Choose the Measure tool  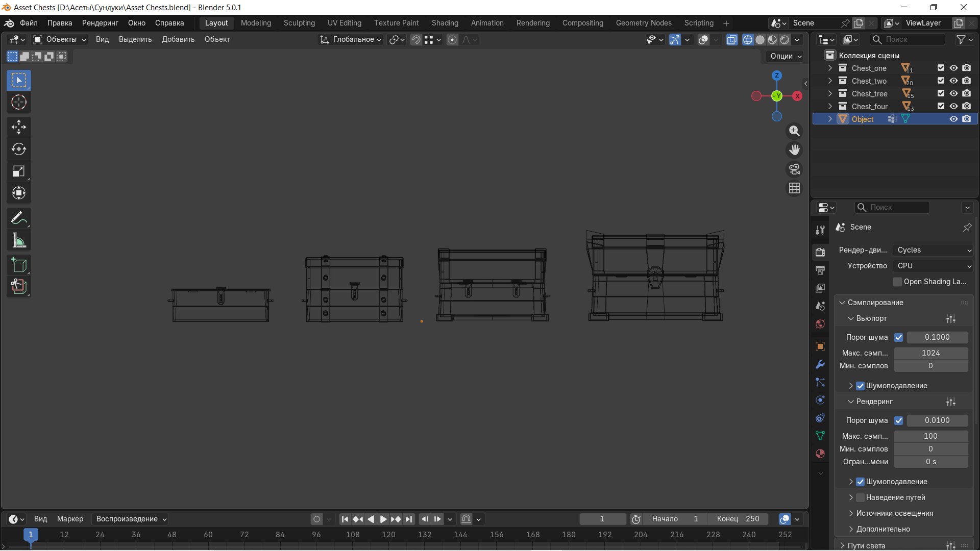(19, 240)
